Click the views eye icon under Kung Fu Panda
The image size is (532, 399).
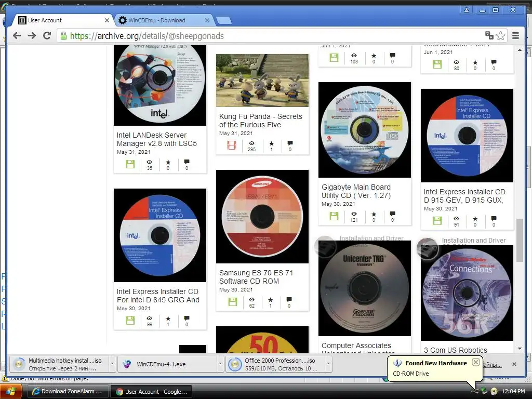coord(251,143)
